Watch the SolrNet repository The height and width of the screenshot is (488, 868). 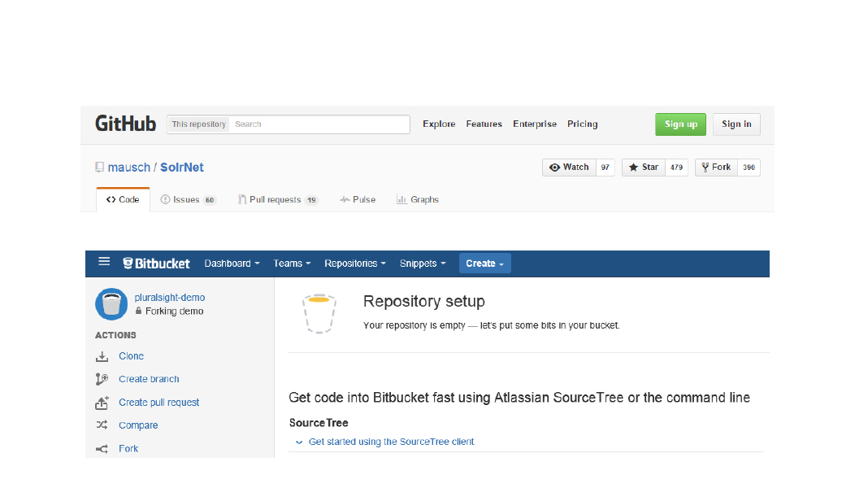coord(569,168)
